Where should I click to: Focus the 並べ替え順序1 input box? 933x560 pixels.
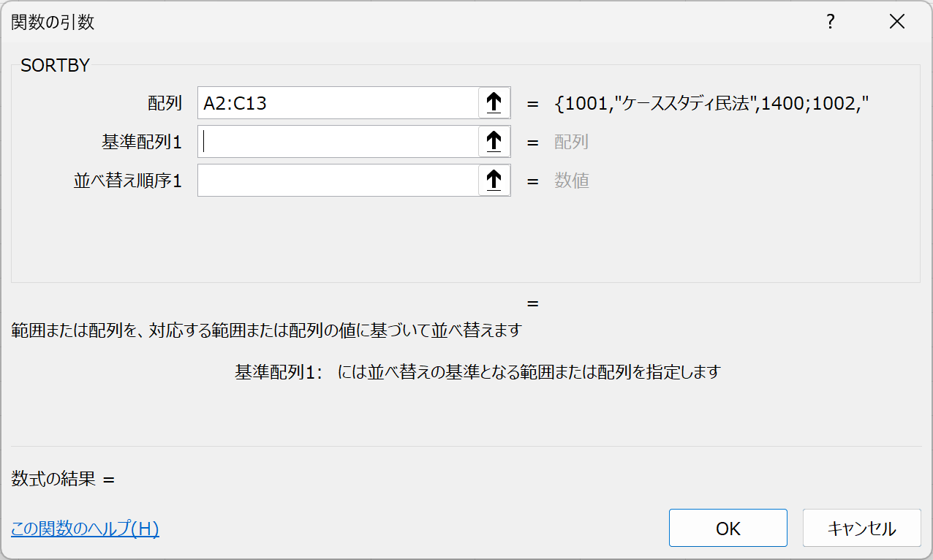coord(338,180)
